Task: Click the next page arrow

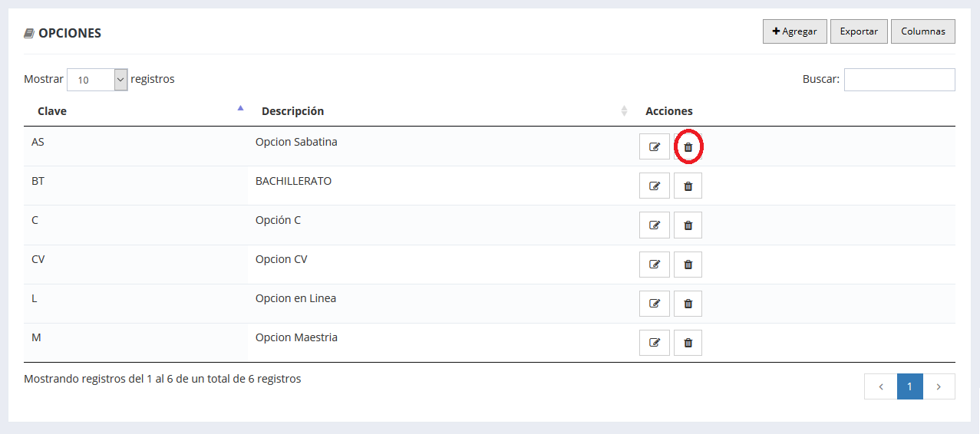Action: coord(939,386)
